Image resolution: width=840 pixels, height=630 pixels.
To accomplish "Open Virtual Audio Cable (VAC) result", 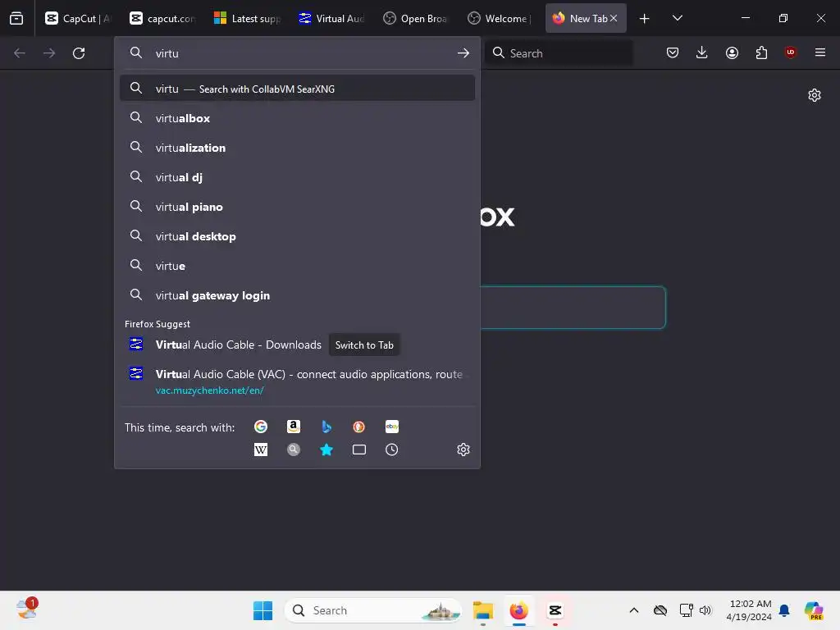I will 297,381.
